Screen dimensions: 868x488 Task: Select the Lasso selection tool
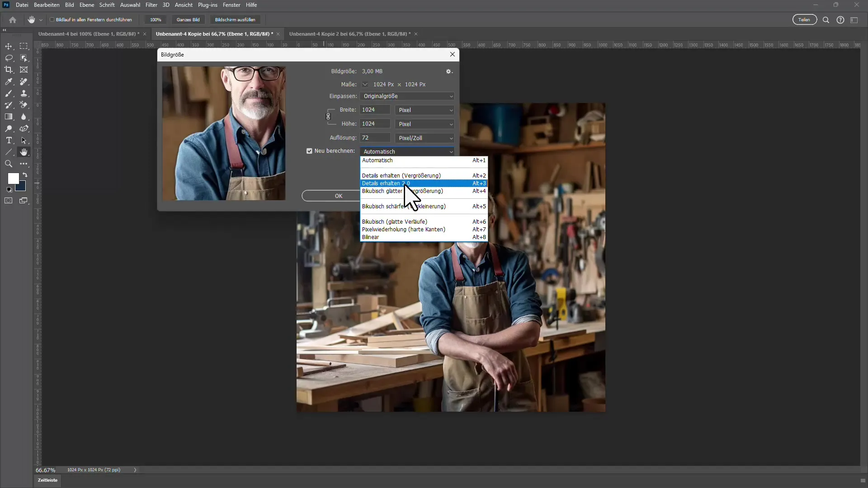pos(8,57)
